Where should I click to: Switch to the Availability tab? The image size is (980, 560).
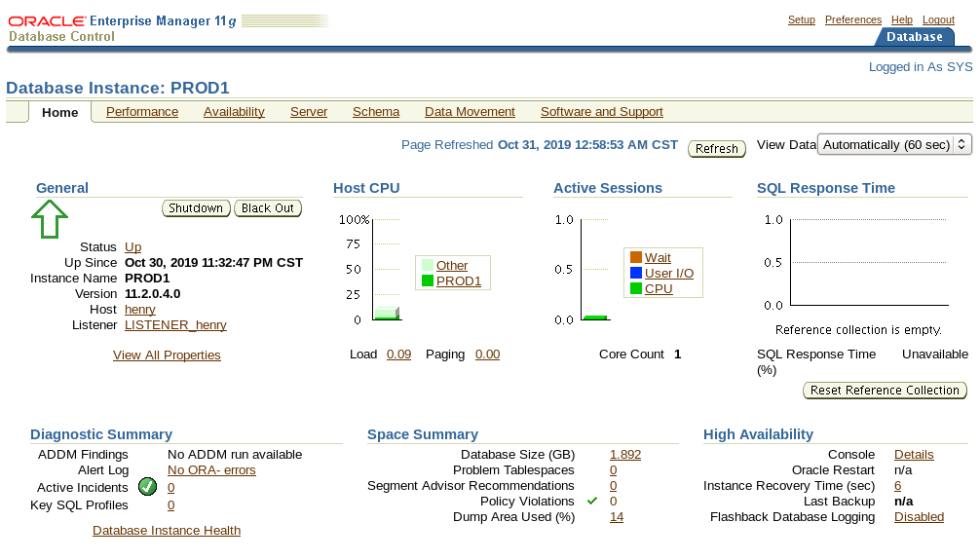coord(234,111)
